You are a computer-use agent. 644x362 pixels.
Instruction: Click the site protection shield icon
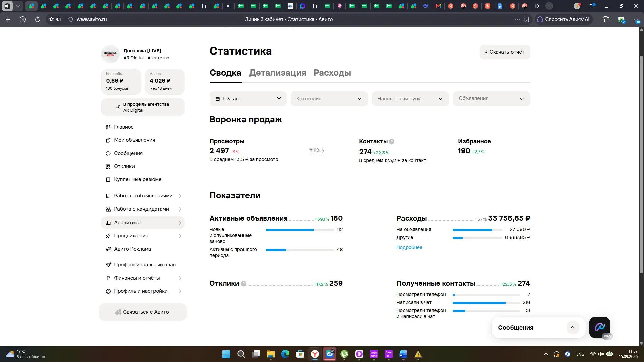coord(71,19)
